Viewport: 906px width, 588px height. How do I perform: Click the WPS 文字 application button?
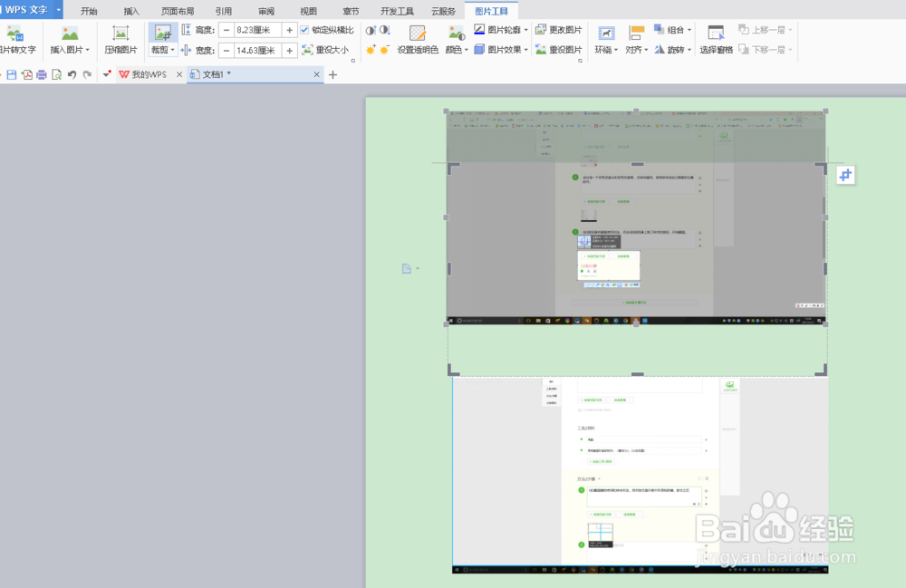(26, 9)
